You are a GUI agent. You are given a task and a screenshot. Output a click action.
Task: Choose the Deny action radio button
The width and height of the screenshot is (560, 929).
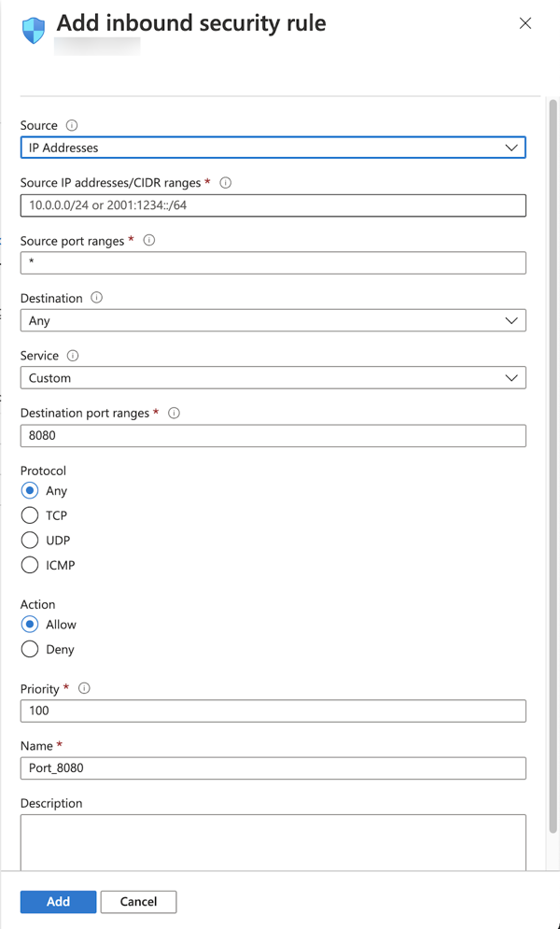pyautogui.click(x=30, y=649)
